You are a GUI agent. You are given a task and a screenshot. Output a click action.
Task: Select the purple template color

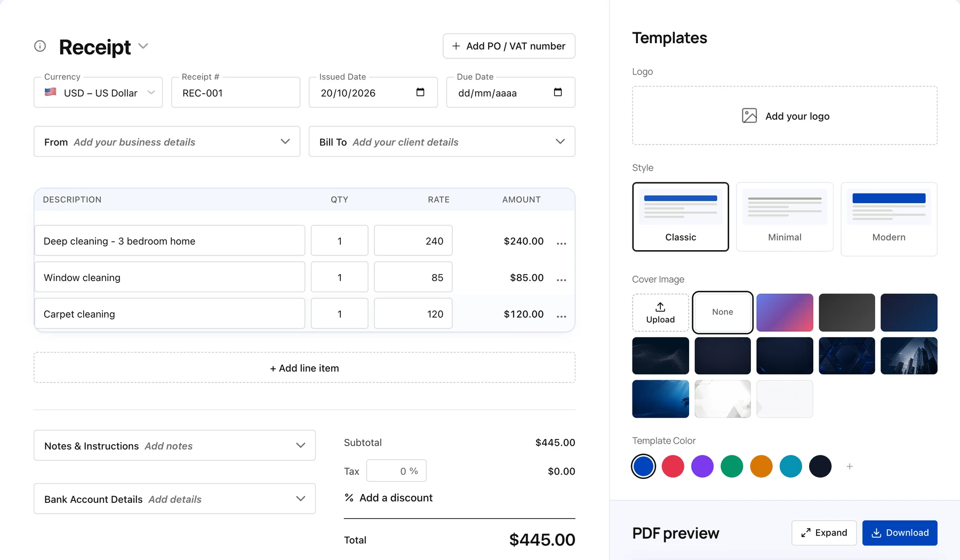coord(702,467)
